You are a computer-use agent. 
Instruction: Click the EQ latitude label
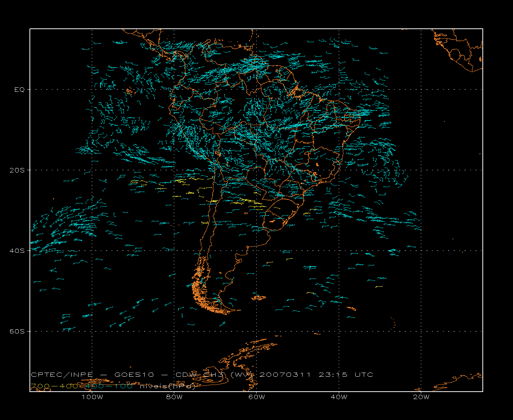coord(19,90)
